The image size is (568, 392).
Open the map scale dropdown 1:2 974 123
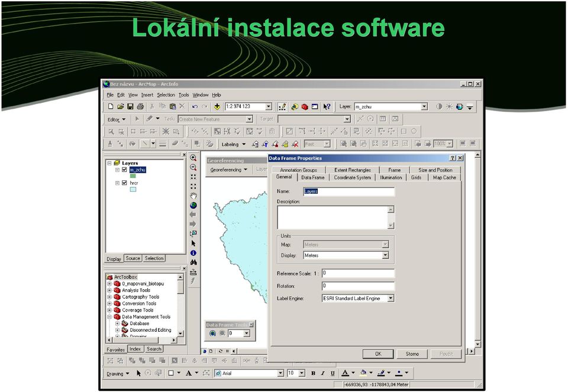coord(269,106)
